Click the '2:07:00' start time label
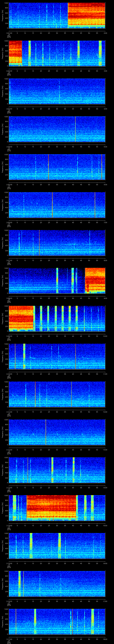This screenshot has height=644, width=114. pyautogui.click(x=9, y=260)
